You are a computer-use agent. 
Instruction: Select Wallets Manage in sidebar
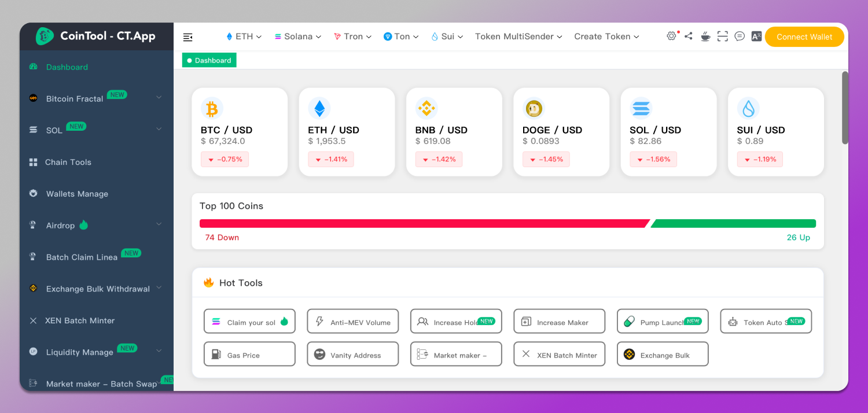pyautogui.click(x=77, y=194)
